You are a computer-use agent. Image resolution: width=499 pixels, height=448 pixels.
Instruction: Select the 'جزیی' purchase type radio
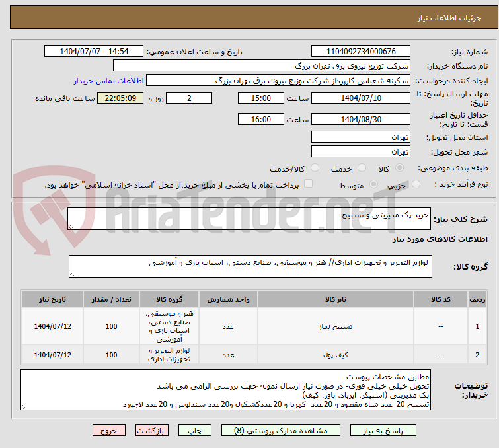click(416, 184)
